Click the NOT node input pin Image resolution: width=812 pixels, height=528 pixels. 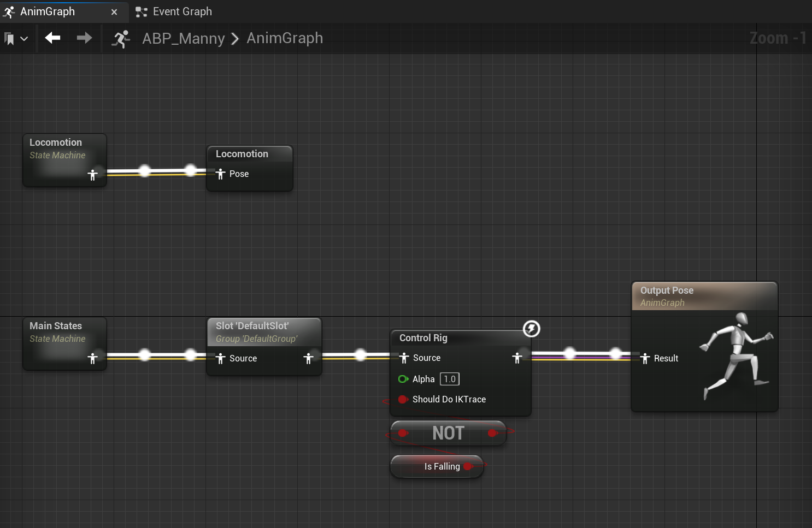tap(403, 433)
